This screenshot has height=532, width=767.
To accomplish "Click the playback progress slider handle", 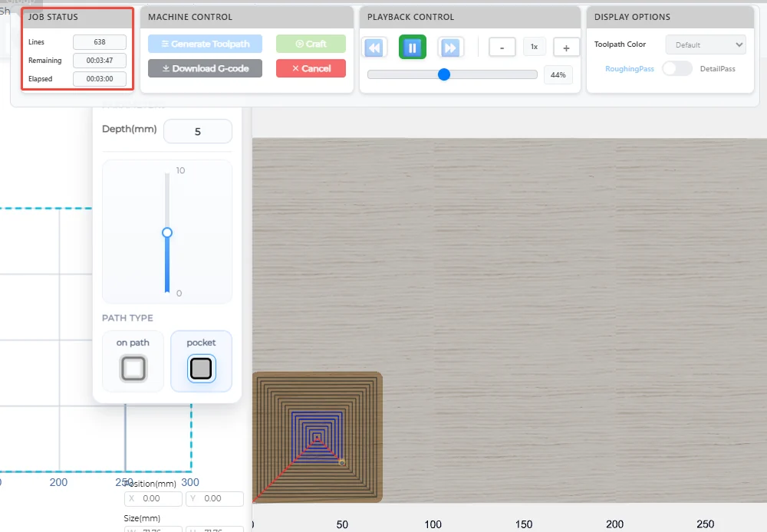I will 443,74.
